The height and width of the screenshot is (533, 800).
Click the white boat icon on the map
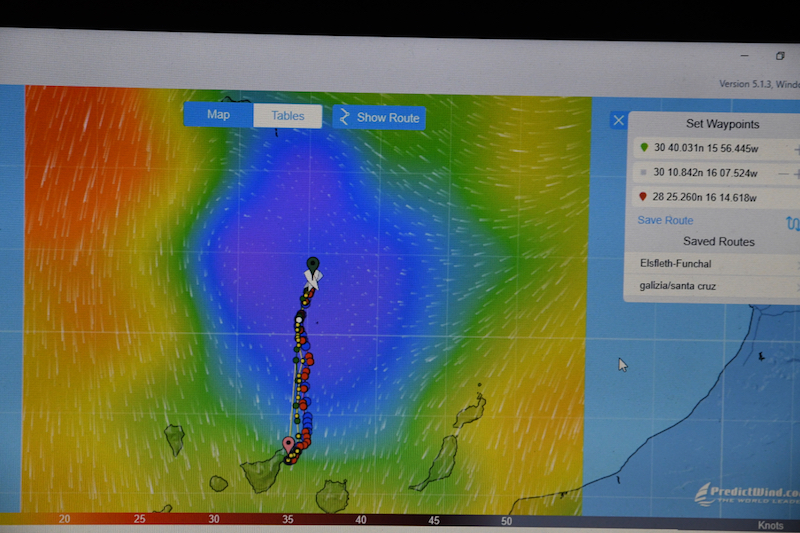click(x=313, y=280)
